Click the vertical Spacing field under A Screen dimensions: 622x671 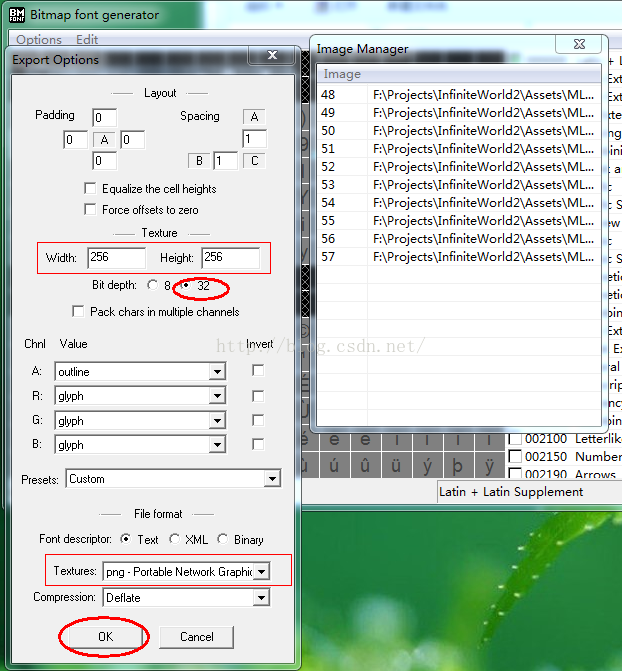point(254,139)
